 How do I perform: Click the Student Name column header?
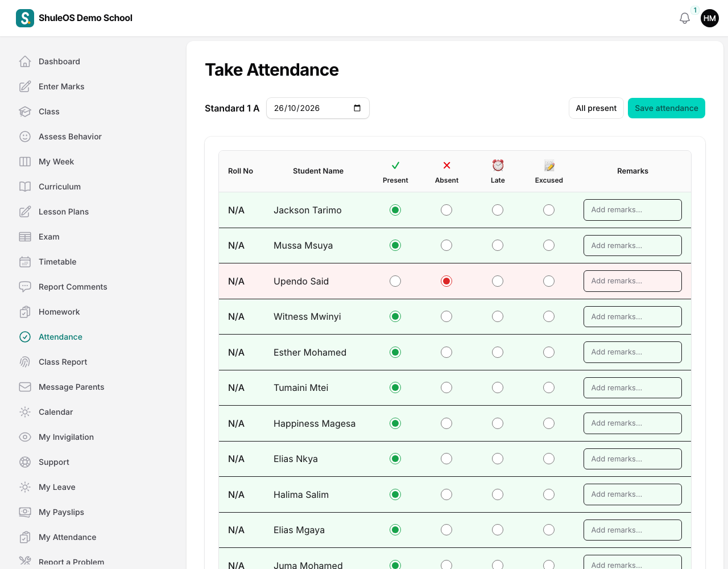pyautogui.click(x=318, y=171)
